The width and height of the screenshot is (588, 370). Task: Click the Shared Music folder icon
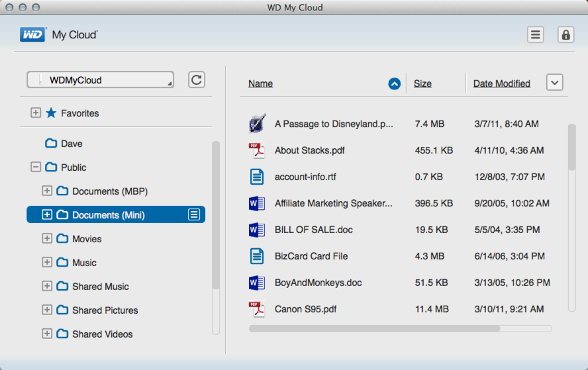click(62, 286)
